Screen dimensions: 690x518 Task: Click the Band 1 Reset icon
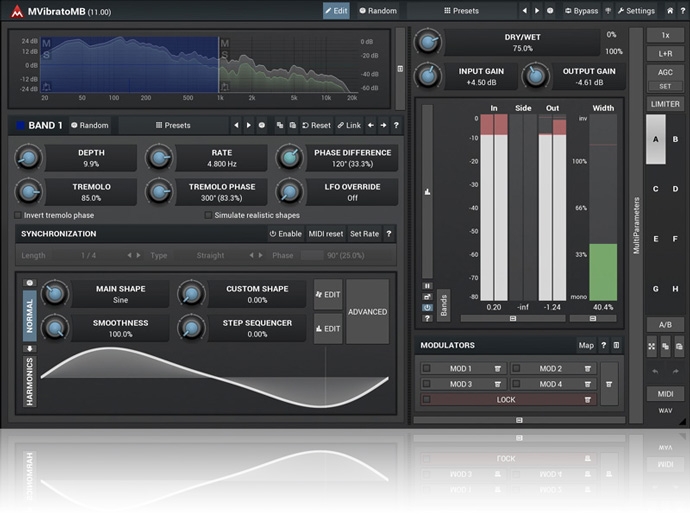[305, 126]
